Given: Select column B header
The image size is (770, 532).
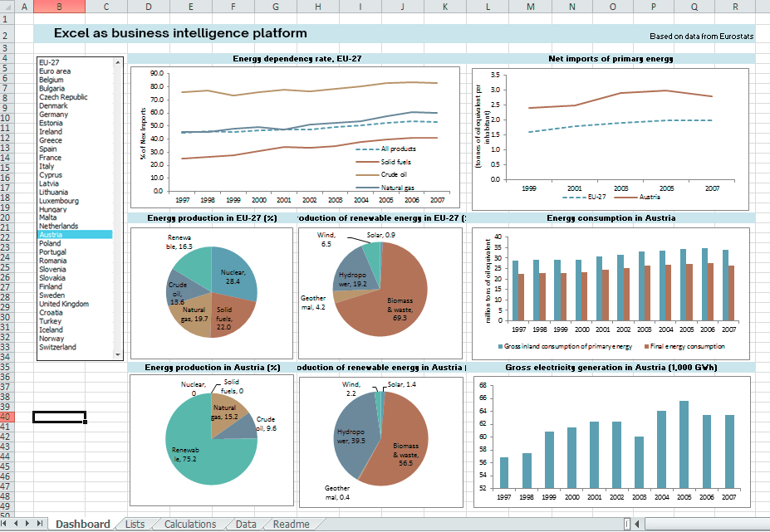Looking at the screenshot, I should (58, 7).
